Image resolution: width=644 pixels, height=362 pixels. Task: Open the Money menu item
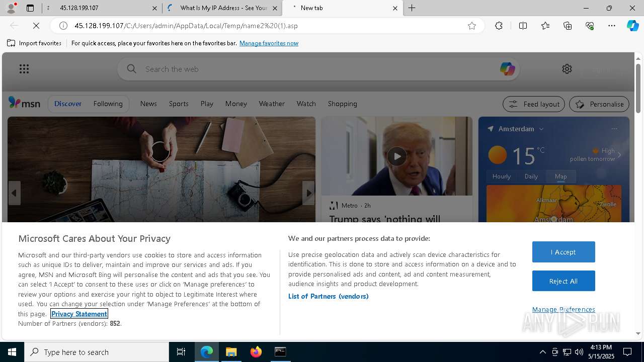point(236,104)
